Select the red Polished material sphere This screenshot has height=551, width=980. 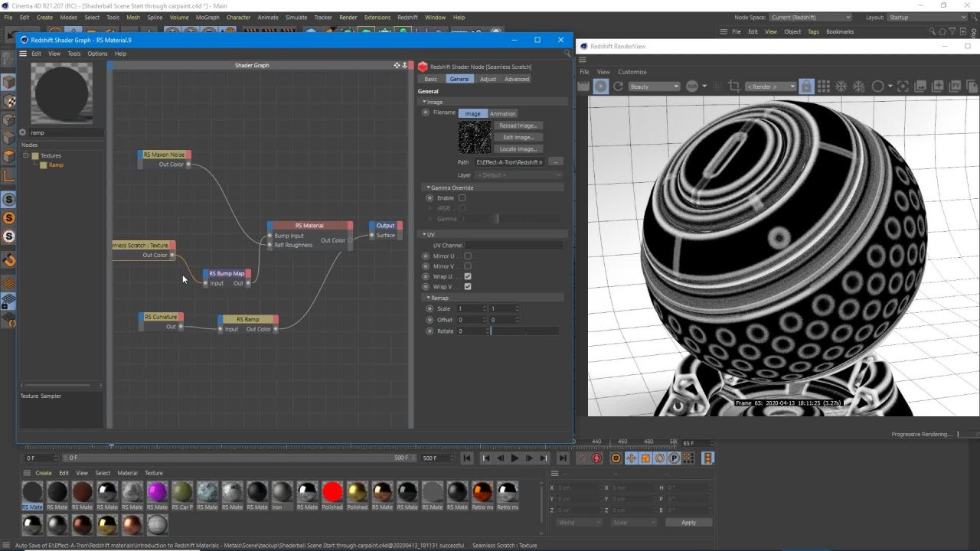332,491
